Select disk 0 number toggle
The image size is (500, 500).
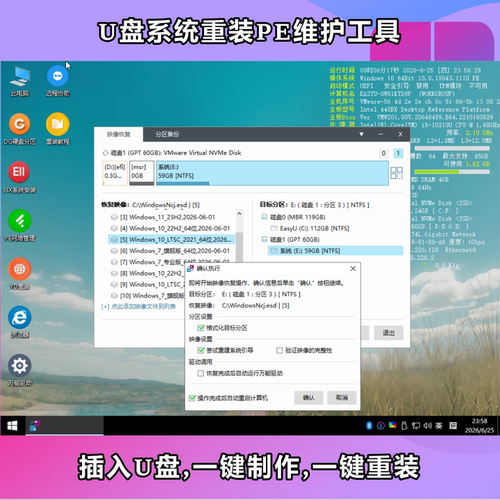tap(384, 153)
